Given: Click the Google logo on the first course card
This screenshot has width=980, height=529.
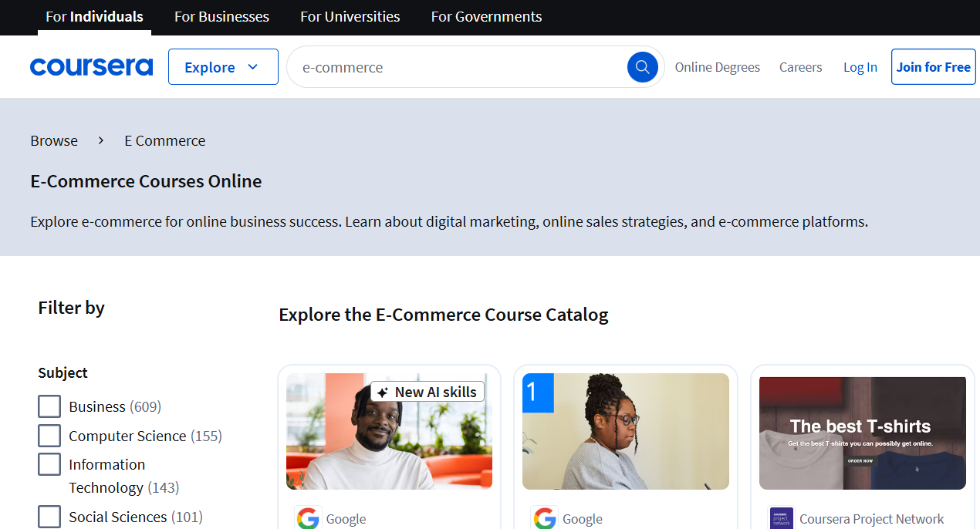Looking at the screenshot, I should click(x=308, y=518).
